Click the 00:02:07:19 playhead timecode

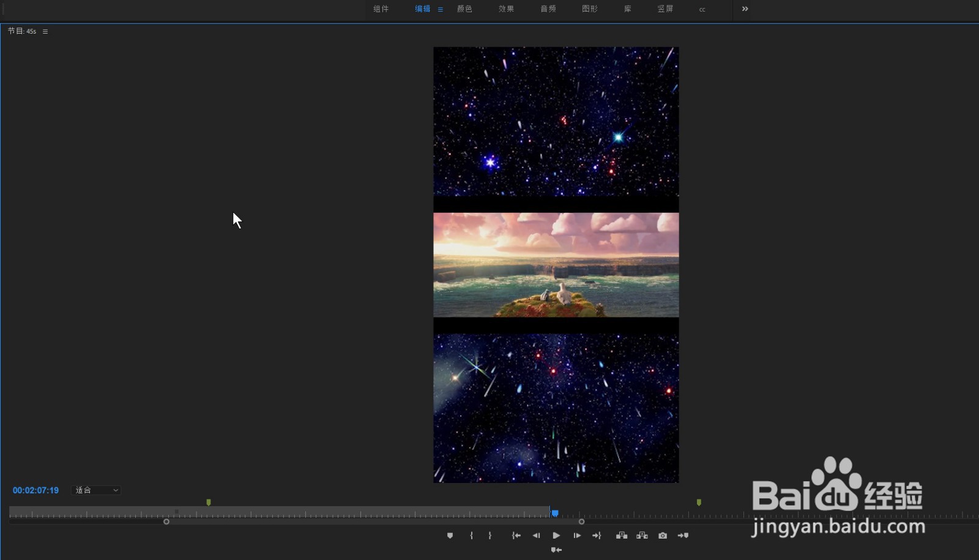tap(35, 490)
